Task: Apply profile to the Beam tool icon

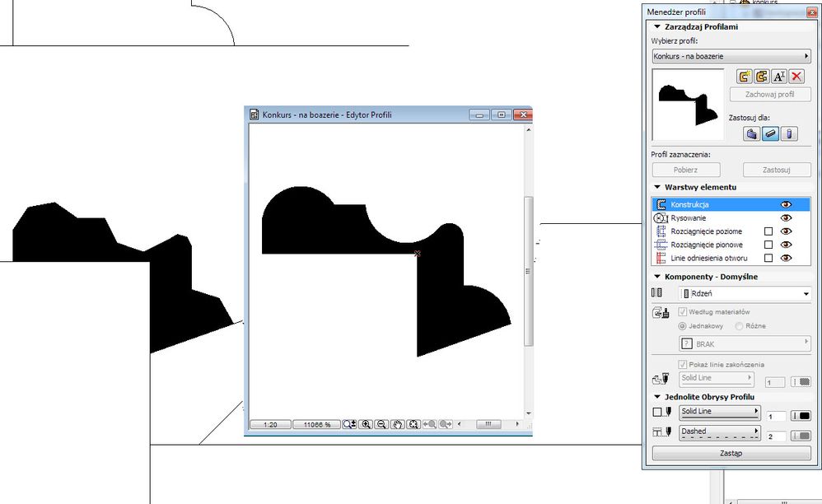Action: pyautogui.click(x=770, y=133)
